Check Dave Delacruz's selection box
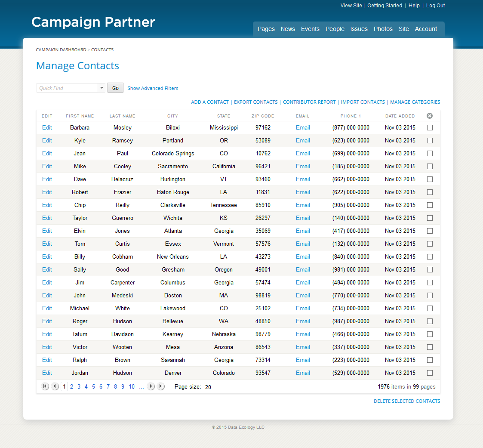 pos(430,179)
